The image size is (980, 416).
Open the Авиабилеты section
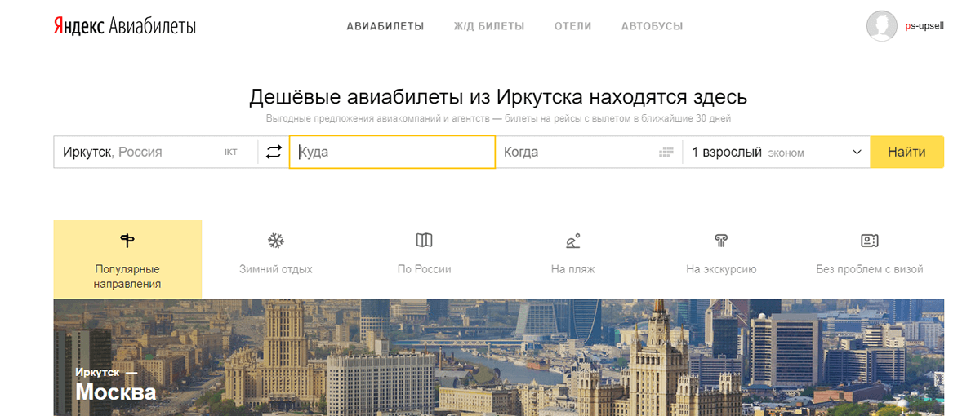coord(385,26)
